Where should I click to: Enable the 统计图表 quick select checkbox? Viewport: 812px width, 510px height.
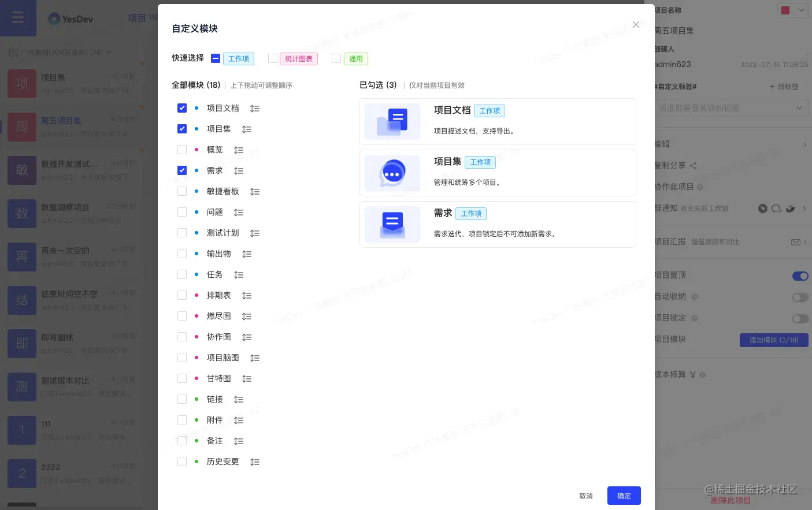(273, 58)
